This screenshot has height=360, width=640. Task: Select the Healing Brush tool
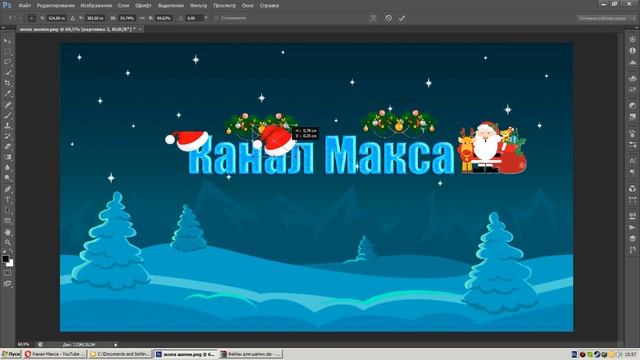[7, 104]
